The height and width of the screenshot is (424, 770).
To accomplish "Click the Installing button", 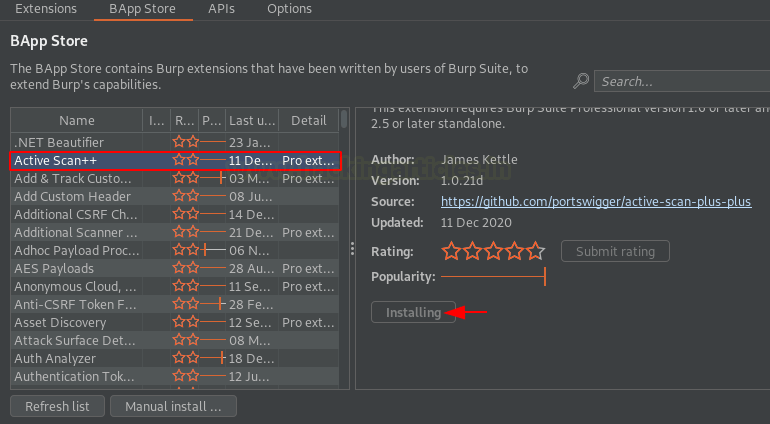I will click(413, 312).
